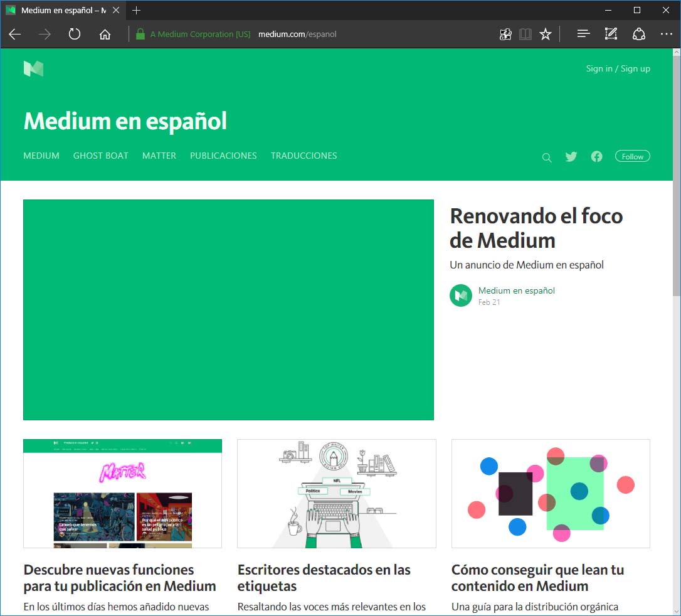Click the Medium en español page title

click(x=125, y=122)
